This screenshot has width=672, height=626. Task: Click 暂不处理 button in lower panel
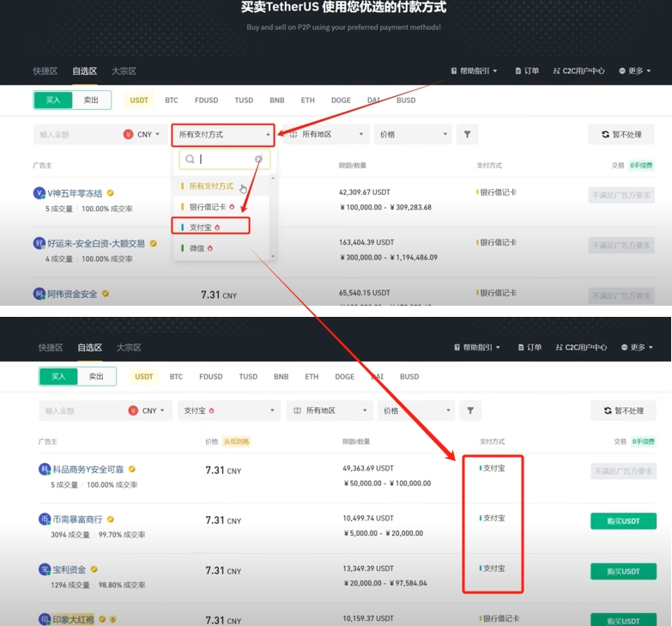click(624, 410)
